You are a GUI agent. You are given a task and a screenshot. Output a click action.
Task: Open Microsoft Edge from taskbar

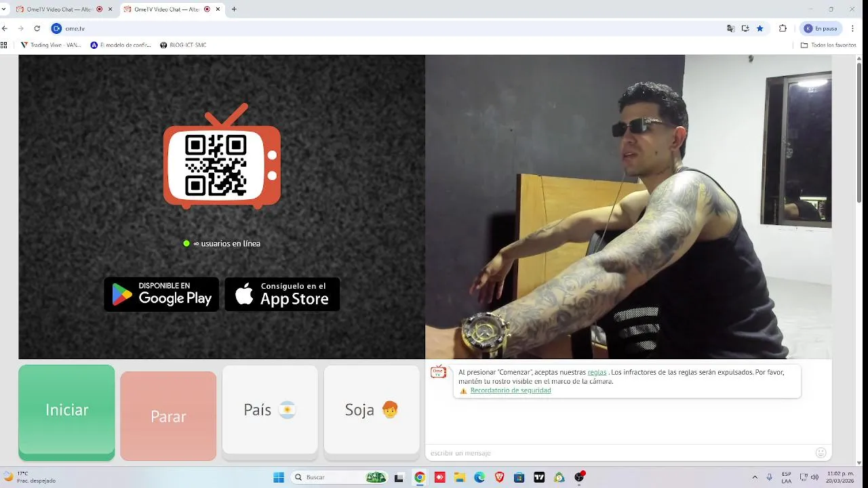(x=479, y=477)
